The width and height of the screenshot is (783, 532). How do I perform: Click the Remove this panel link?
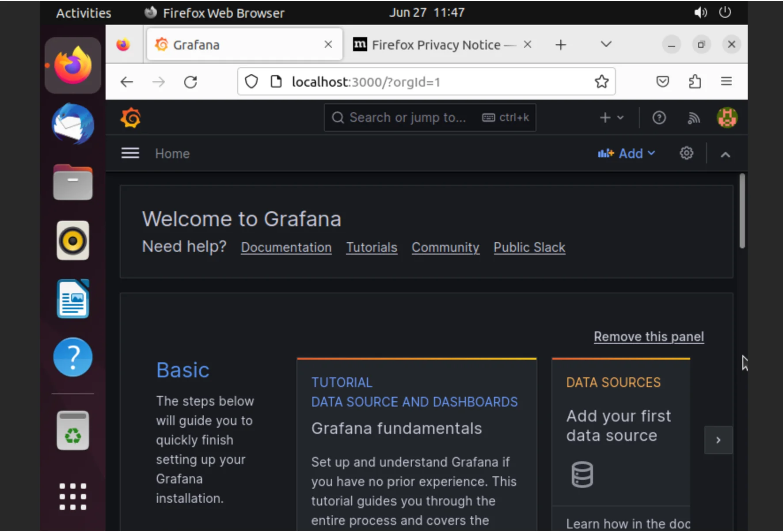(648, 336)
